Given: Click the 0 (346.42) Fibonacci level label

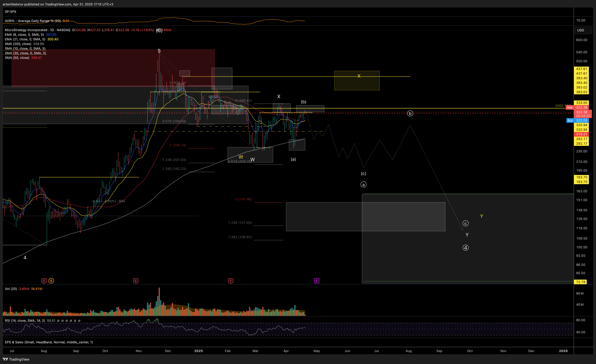Looking at the screenshot, I should [x=243, y=101].
